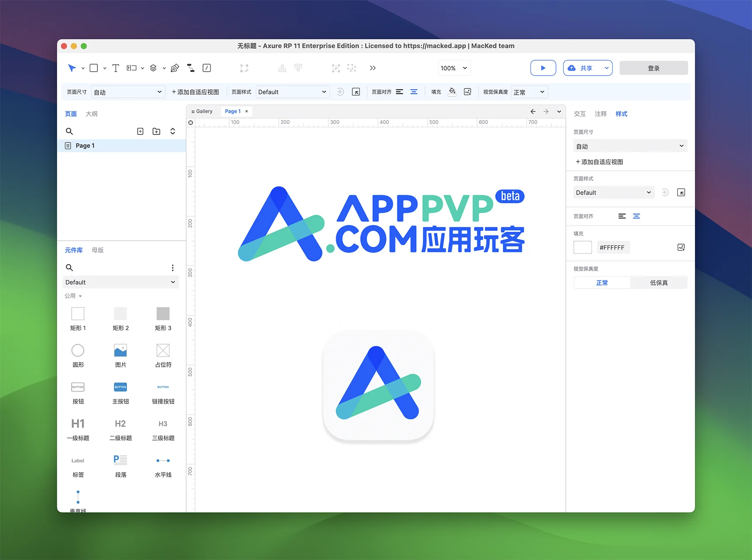Click add adaptive view in Style panel
The width and height of the screenshot is (752, 560).
(599, 162)
